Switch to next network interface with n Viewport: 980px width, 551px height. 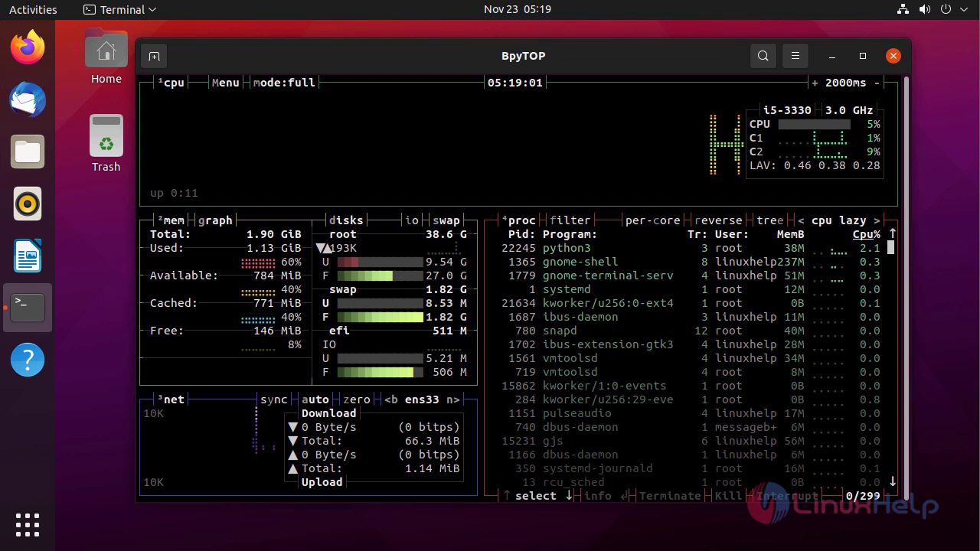tap(453, 399)
